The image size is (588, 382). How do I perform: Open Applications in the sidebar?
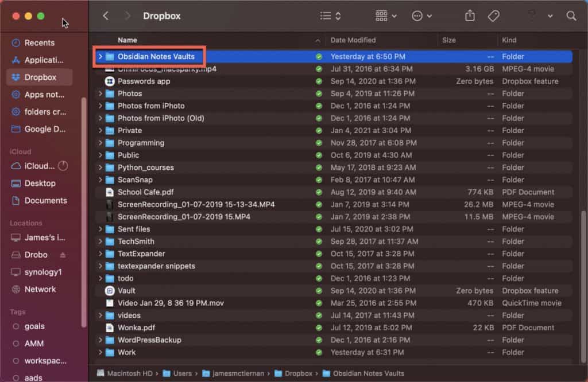(40, 60)
